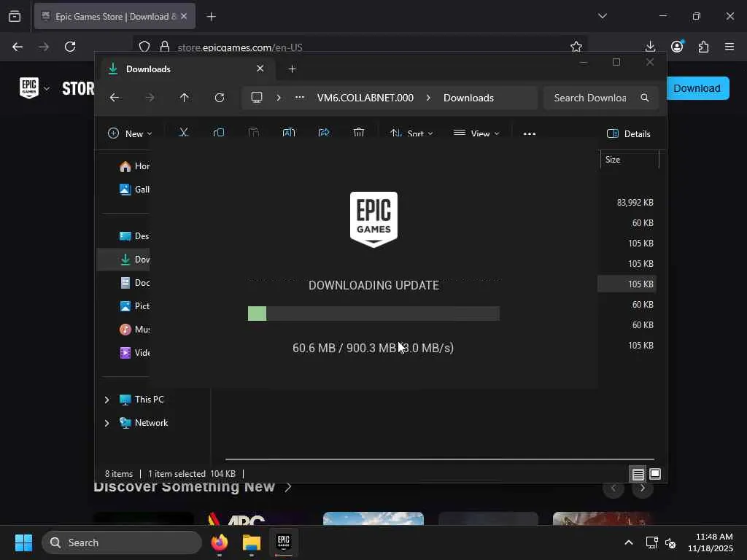Open the New dropdown in Explorer

(130, 133)
